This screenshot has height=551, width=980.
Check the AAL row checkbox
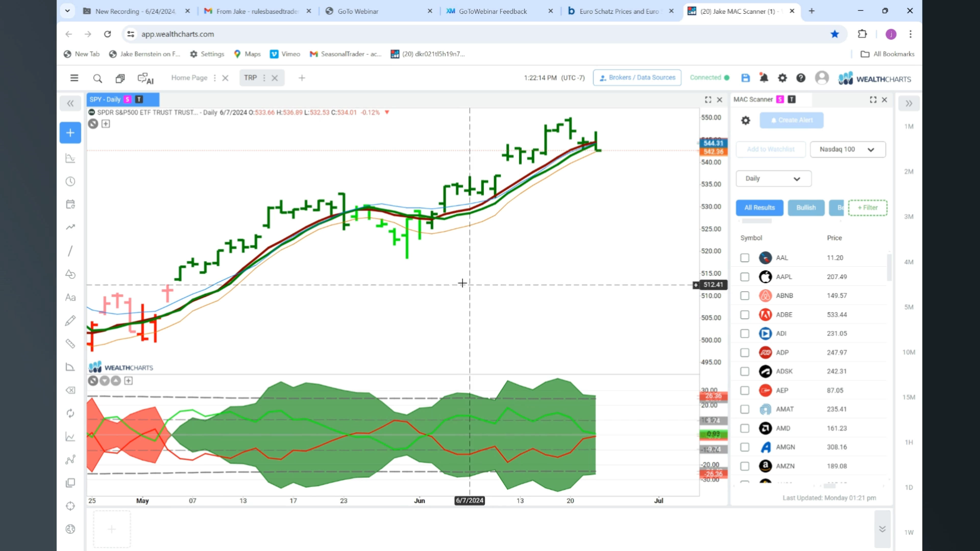[745, 258]
